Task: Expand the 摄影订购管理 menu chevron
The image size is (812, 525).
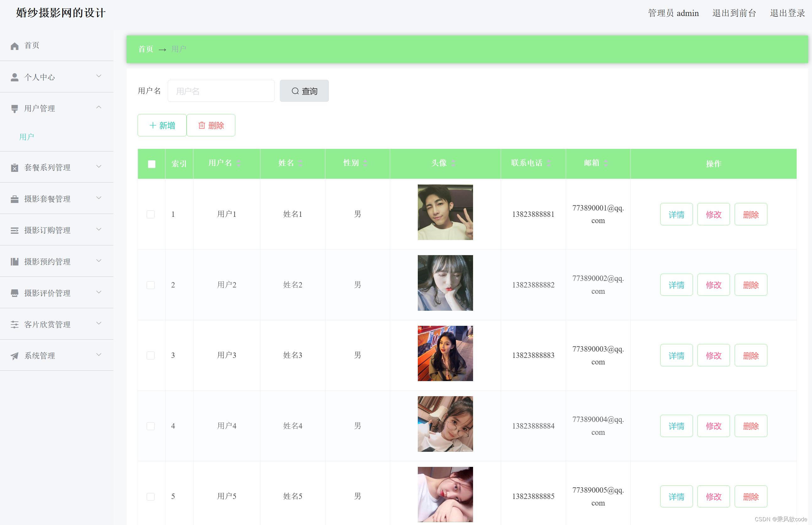Action: point(99,229)
